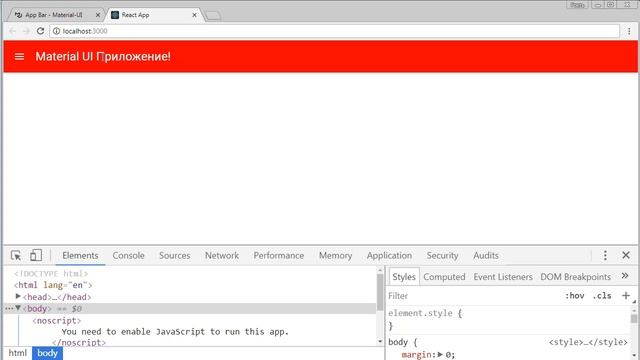This screenshot has width=640, height=360.
Task: Select the body breadcrumb
Action: [x=47, y=353]
